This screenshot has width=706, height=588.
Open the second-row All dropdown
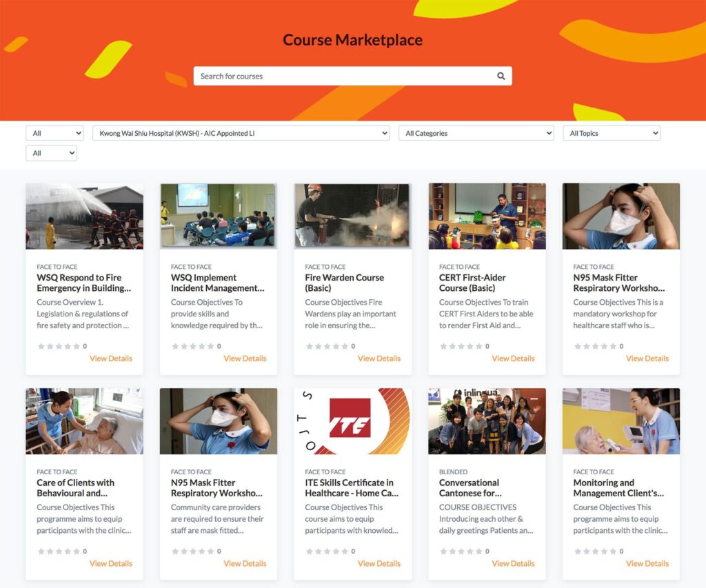tap(51, 153)
